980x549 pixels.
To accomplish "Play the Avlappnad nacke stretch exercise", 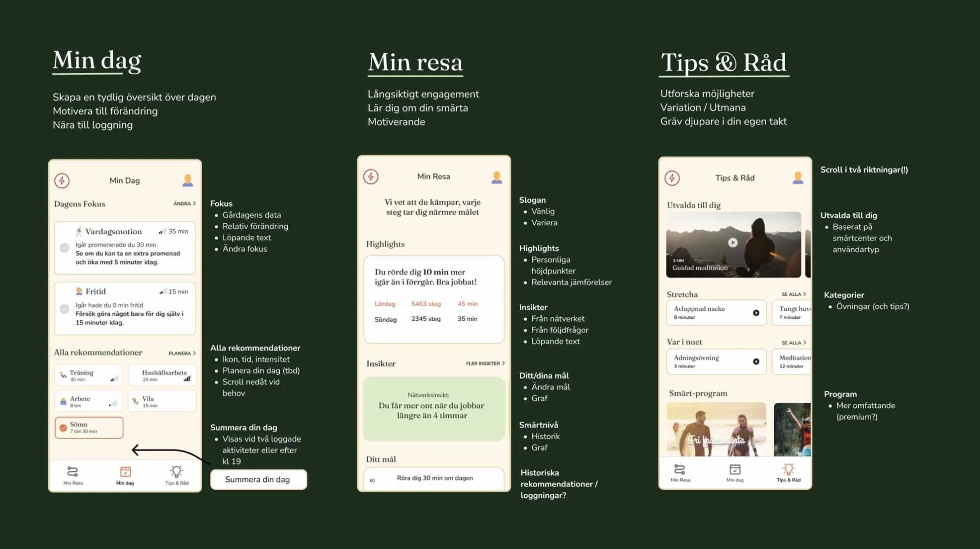I will coord(756,313).
